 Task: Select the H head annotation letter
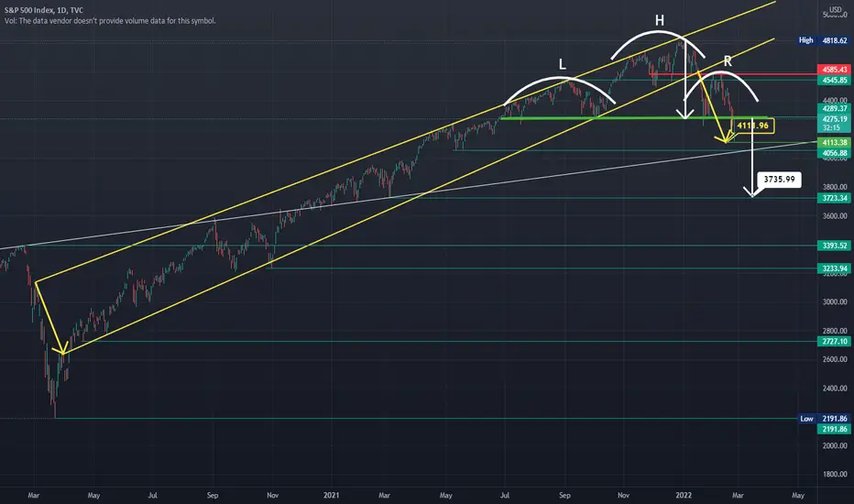(660, 21)
